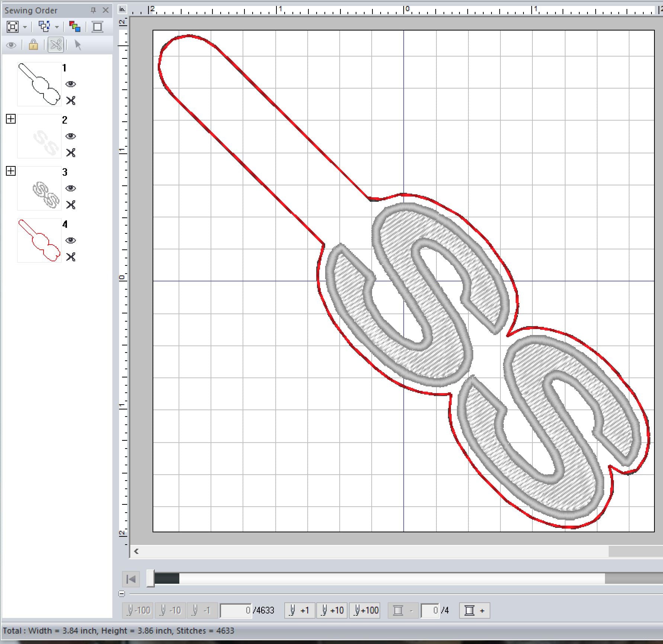Viewport: 663px width, 644px height.
Task: Hide sewing order item 1 with eye icon
Action: click(71, 84)
